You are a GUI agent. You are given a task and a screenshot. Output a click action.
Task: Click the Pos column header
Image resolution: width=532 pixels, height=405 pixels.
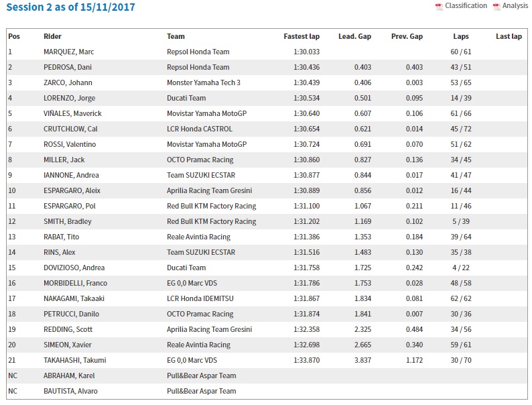pos(14,36)
